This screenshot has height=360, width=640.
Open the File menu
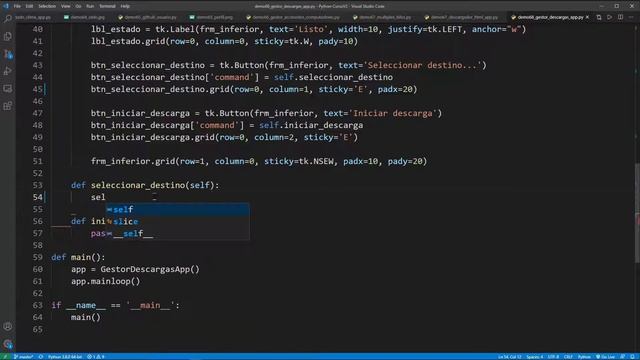[17, 6]
